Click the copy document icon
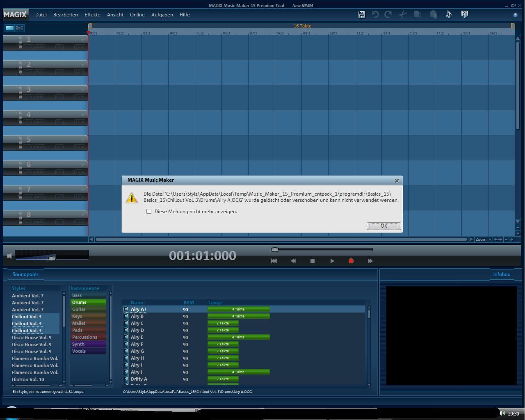Image resolution: width=525 pixels, height=420 pixels. [x=418, y=14]
